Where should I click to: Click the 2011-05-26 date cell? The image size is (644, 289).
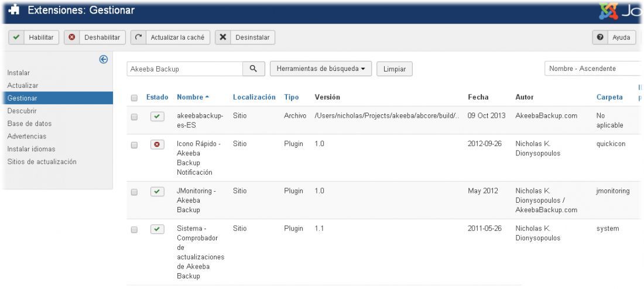click(485, 229)
